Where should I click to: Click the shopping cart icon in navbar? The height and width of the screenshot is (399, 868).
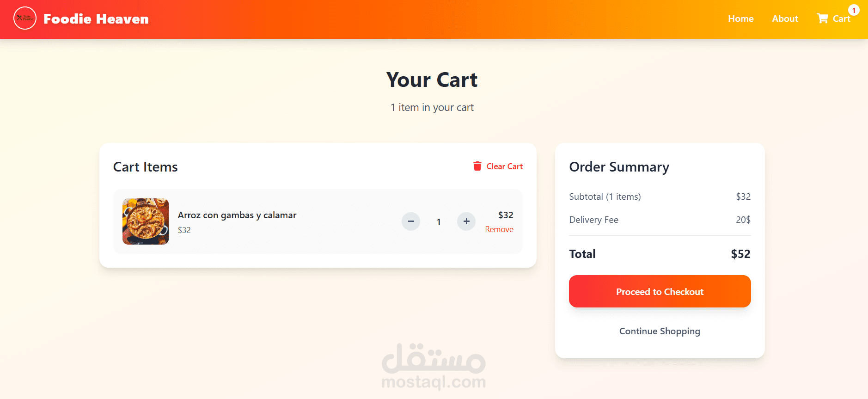(822, 18)
